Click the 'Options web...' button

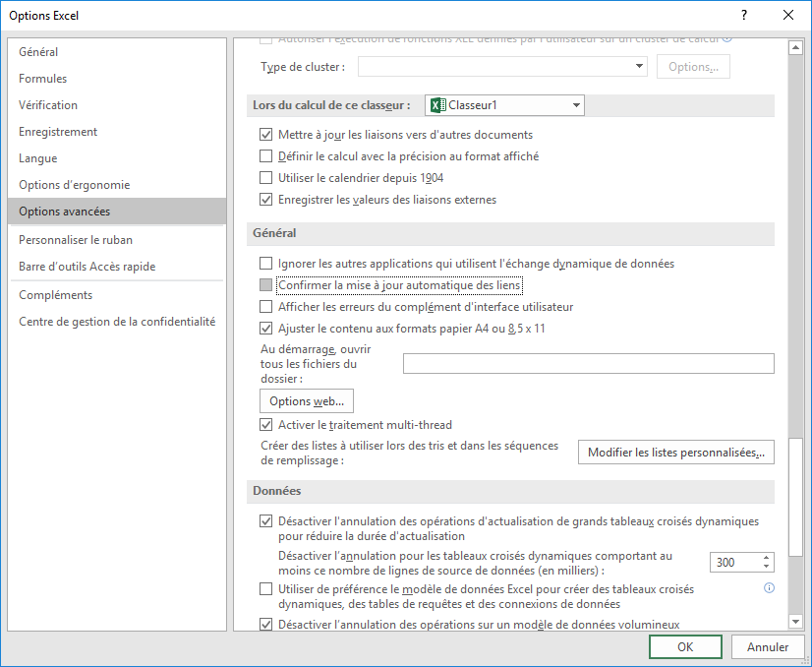tap(306, 401)
